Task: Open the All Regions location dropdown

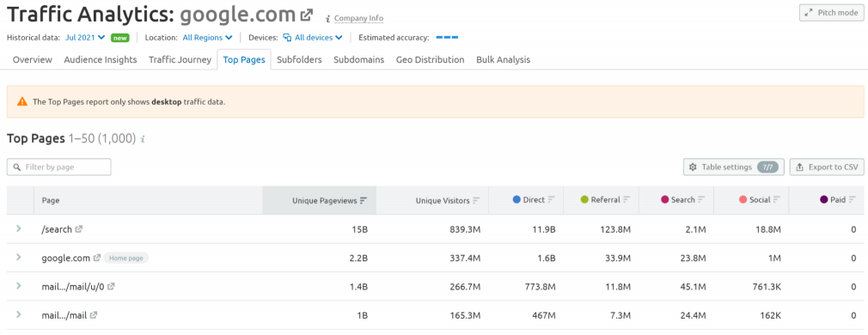Action: pyautogui.click(x=208, y=38)
